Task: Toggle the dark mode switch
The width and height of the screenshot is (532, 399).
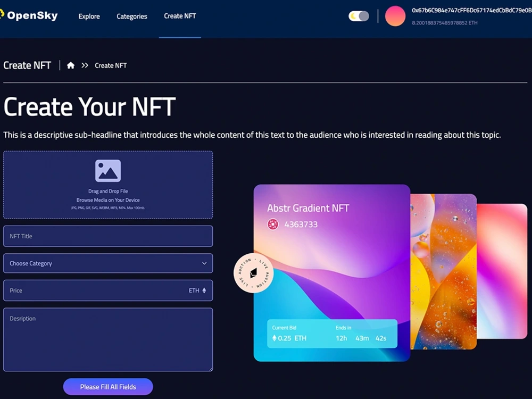Action: [x=359, y=16]
